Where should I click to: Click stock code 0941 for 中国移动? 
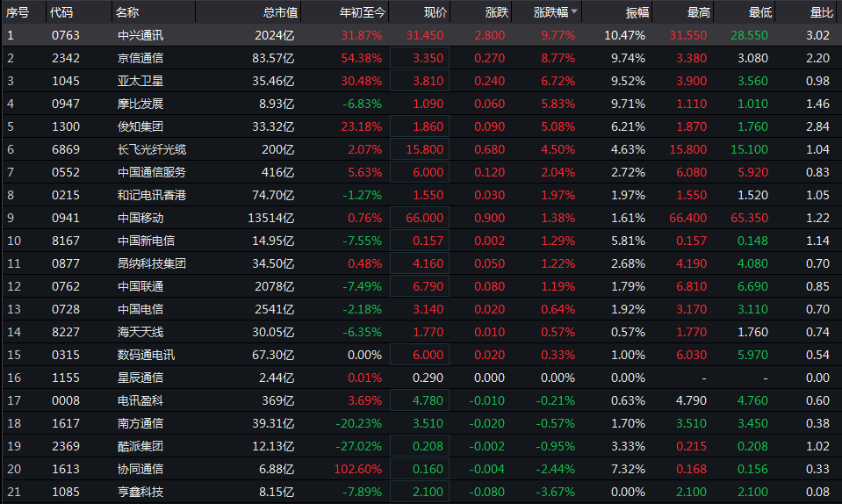(66, 218)
